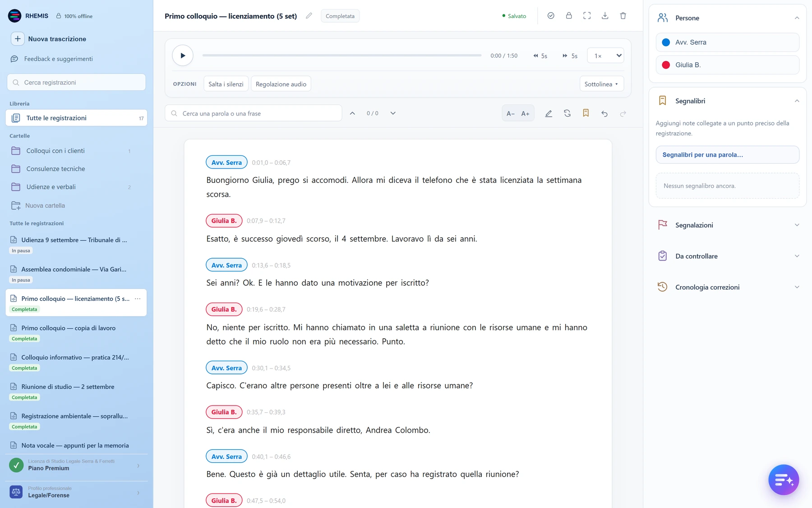The image size is (812, 508).
Task: Click the lock icon in header
Action: 569,16
